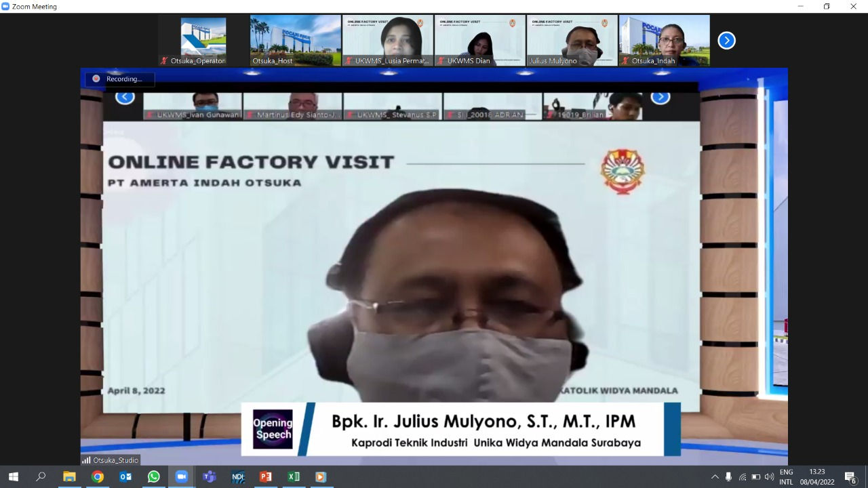868x488 pixels.
Task: Click next arrow in shared screen gallery
Action: tap(660, 98)
